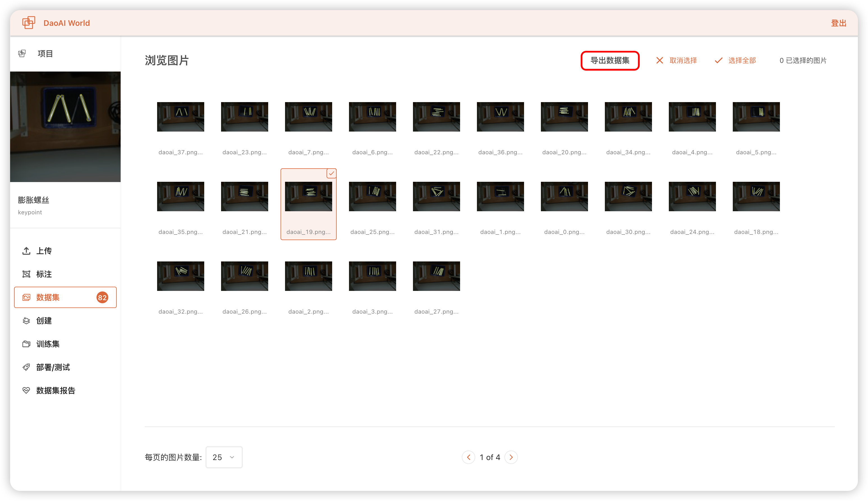Click the annotation icon beside 标注
868x501 pixels.
coord(26,274)
